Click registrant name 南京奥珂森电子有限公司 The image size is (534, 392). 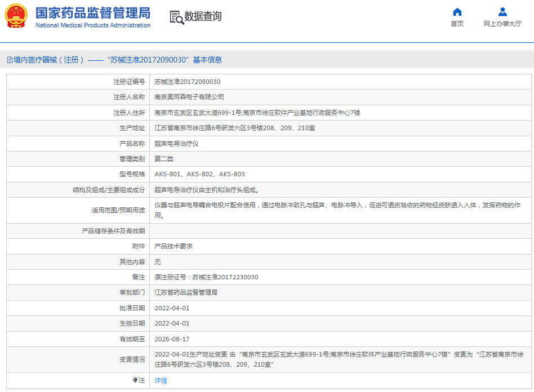point(189,97)
